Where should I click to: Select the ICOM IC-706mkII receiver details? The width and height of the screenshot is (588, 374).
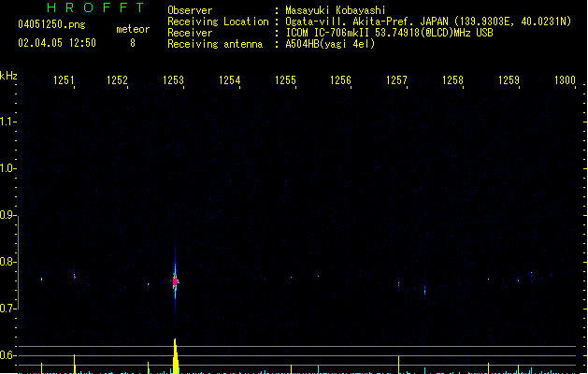click(x=389, y=33)
